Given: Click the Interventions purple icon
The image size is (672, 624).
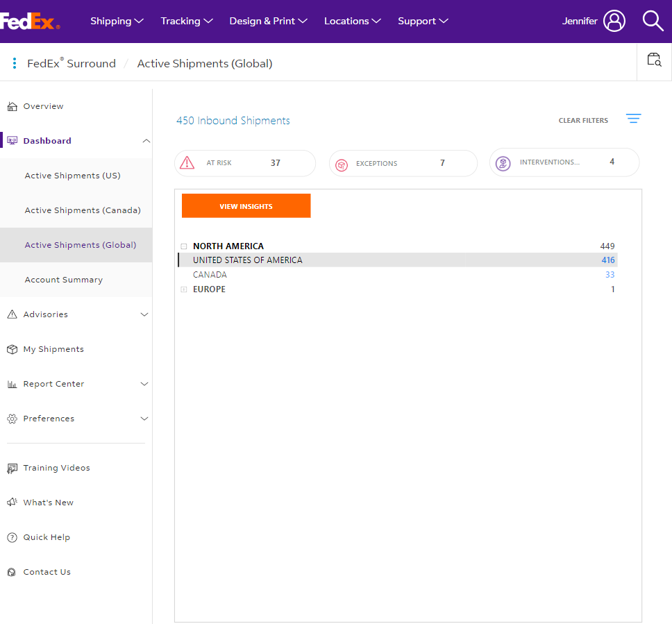Looking at the screenshot, I should (x=503, y=163).
